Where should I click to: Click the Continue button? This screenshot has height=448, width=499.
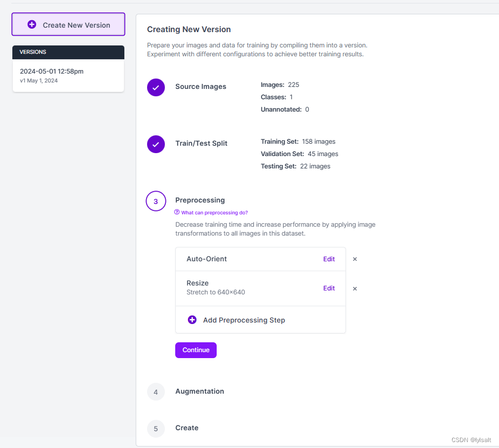tap(196, 350)
